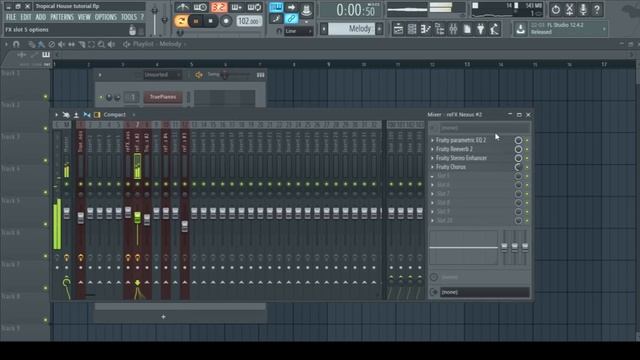Open the FILE menu
The height and width of the screenshot is (360, 640).
(x=11, y=17)
